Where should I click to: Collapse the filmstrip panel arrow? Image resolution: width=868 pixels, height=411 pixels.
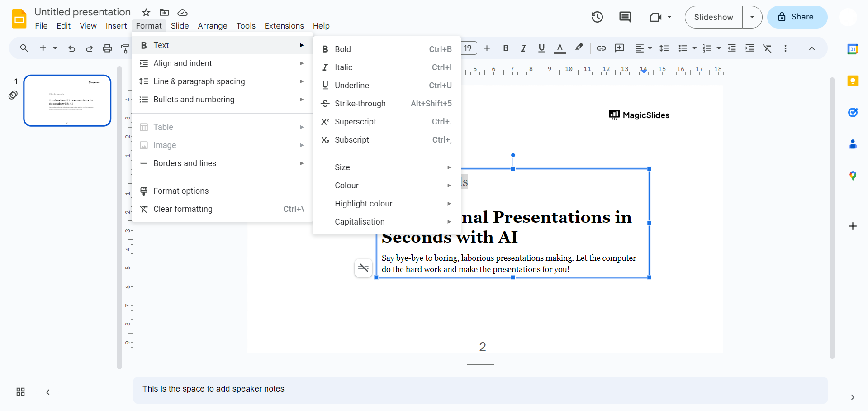[48, 392]
